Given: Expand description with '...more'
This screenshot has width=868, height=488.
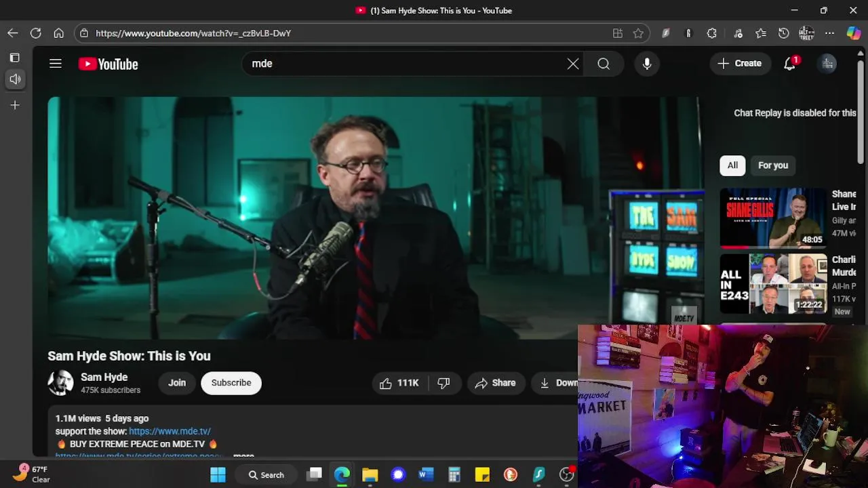Looking at the screenshot, I should click(243, 455).
